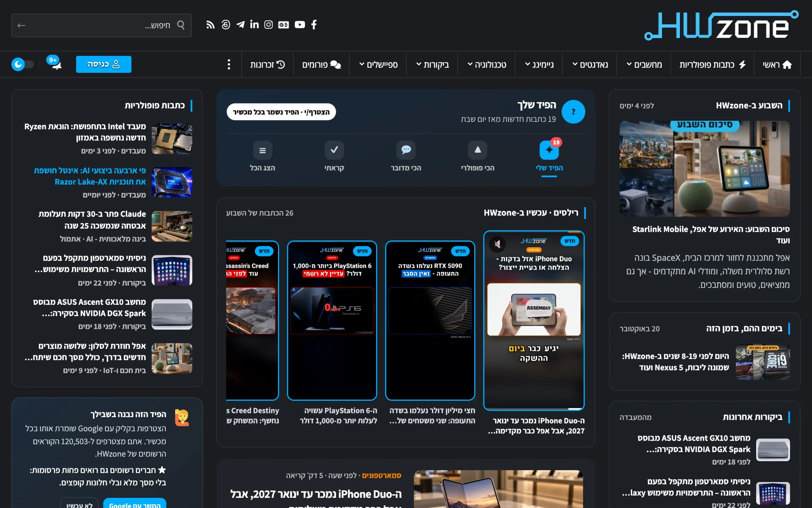Expand the גיימינג dropdown menu
This screenshot has height=508, width=812.
(539, 64)
